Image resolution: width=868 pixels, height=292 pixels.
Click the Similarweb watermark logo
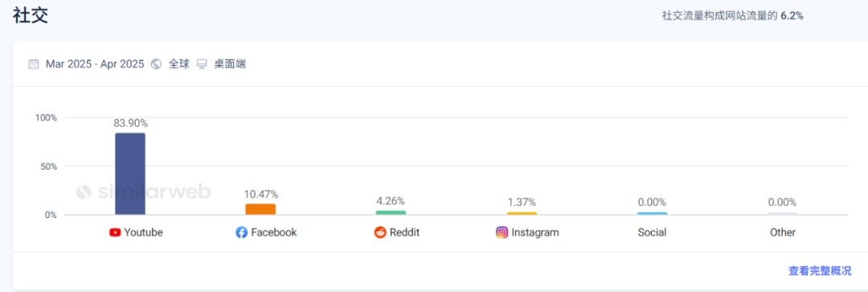(143, 191)
